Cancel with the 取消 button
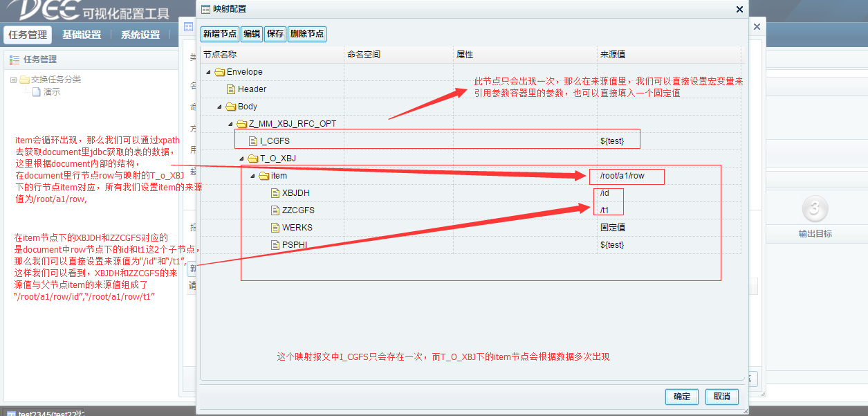Screen dimensions: 868x416 [x=722, y=397]
